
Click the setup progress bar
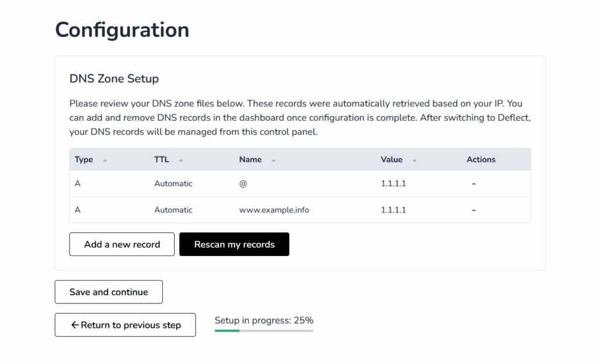click(x=264, y=331)
